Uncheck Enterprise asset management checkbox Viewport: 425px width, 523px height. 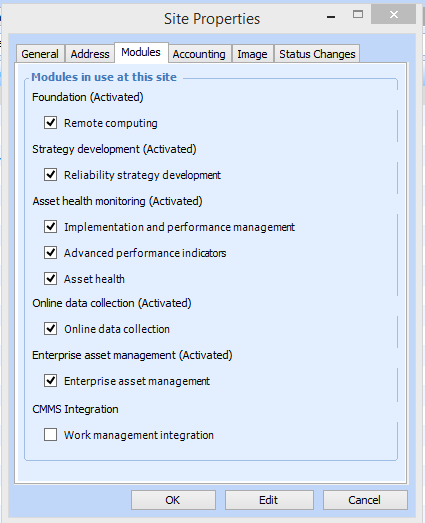[50, 381]
